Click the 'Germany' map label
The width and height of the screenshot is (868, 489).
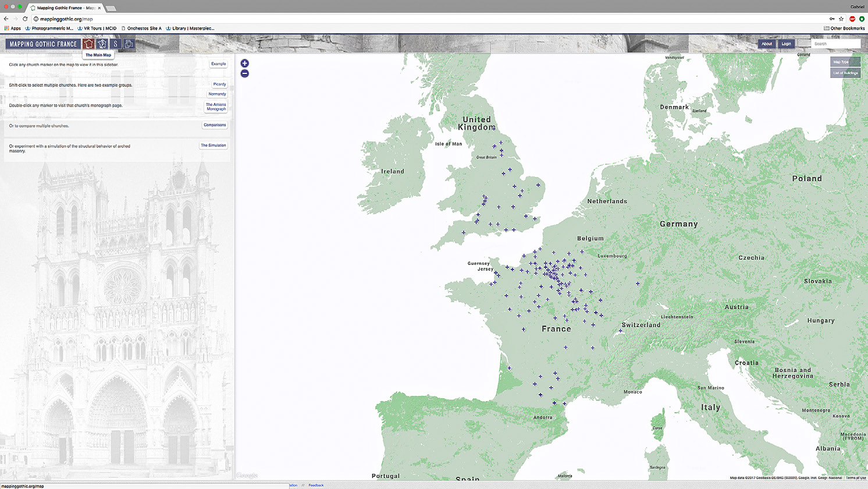(678, 224)
